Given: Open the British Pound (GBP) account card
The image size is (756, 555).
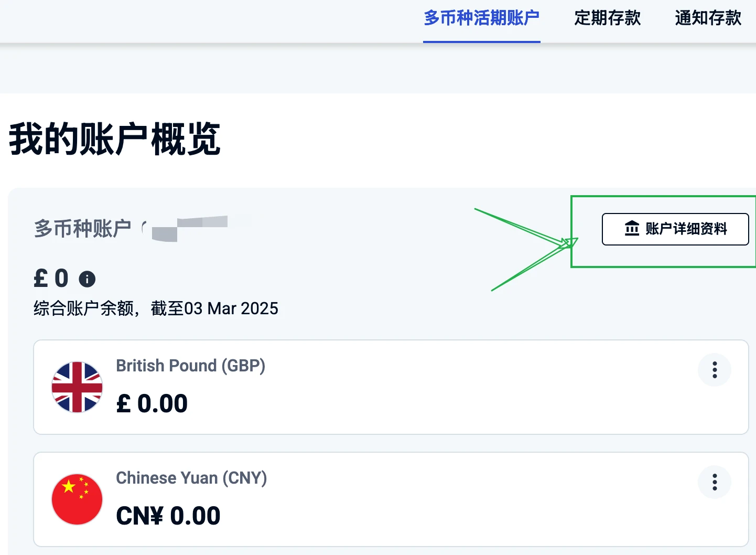Looking at the screenshot, I should coord(391,387).
